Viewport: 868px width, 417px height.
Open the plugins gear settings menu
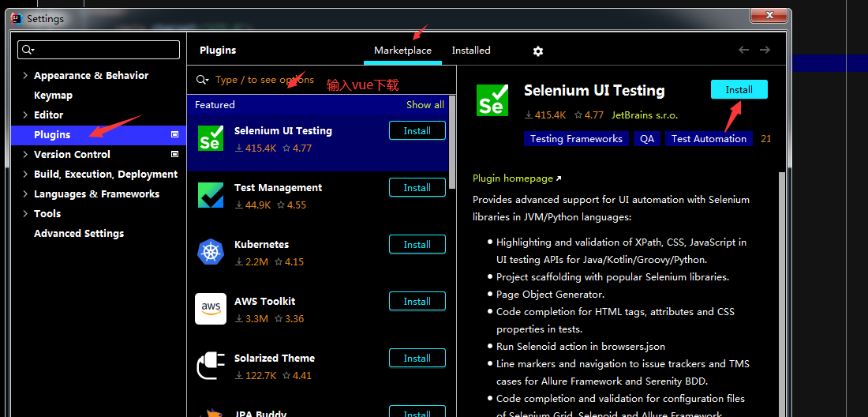pyautogui.click(x=538, y=51)
